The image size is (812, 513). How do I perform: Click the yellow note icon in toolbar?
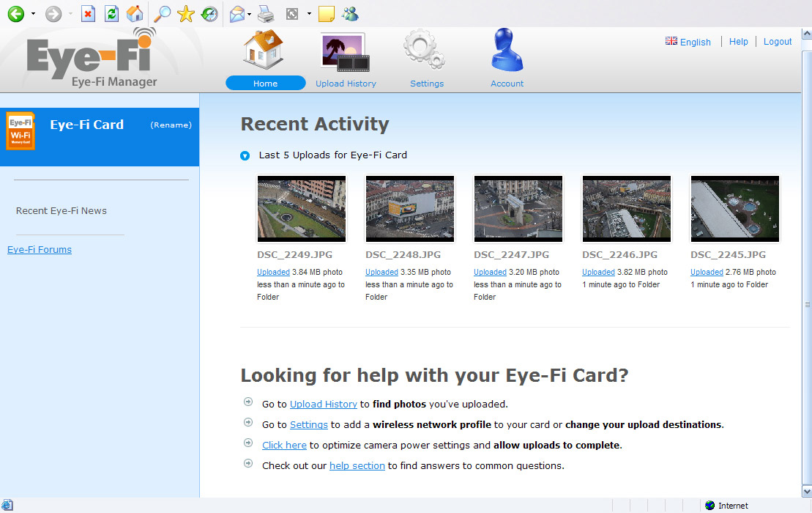[326, 13]
